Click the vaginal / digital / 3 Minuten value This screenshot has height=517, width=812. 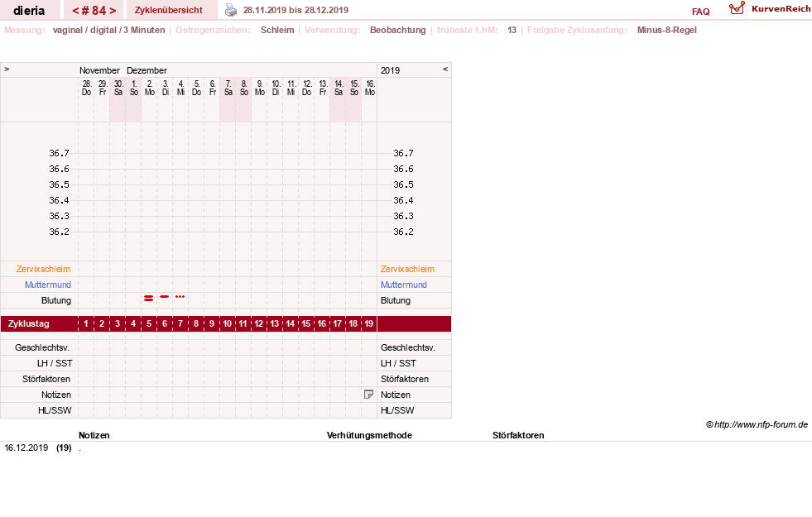tap(108, 30)
